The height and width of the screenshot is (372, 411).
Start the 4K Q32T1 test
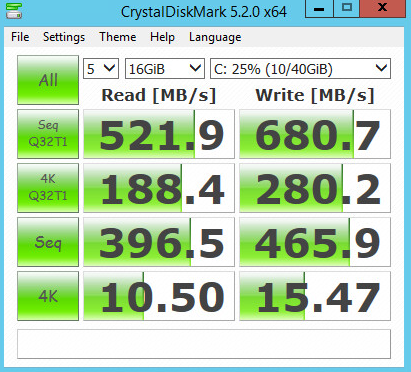coord(48,188)
